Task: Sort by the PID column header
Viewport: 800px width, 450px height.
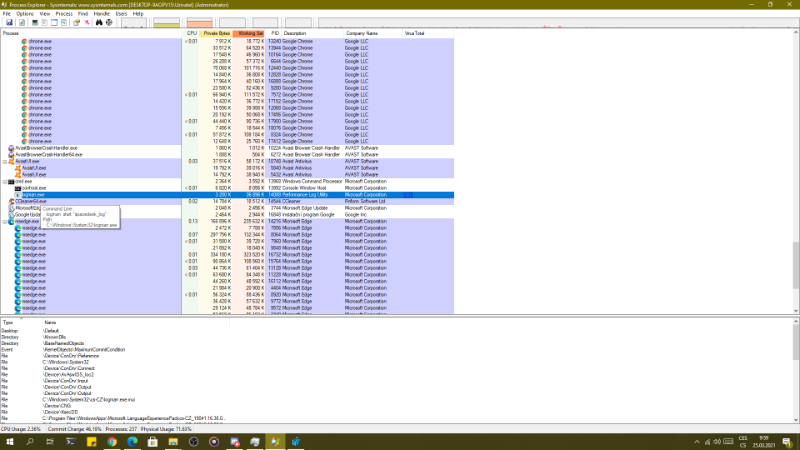Action: 274,33
